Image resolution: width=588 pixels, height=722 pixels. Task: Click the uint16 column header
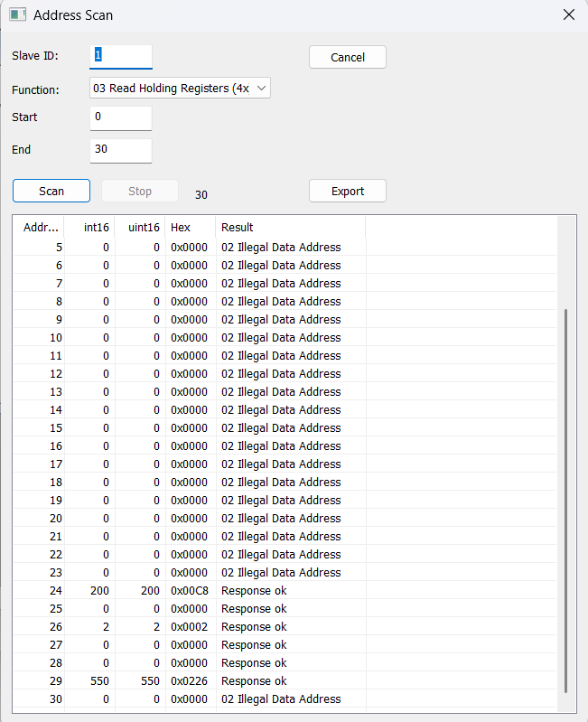(x=144, y=227)
